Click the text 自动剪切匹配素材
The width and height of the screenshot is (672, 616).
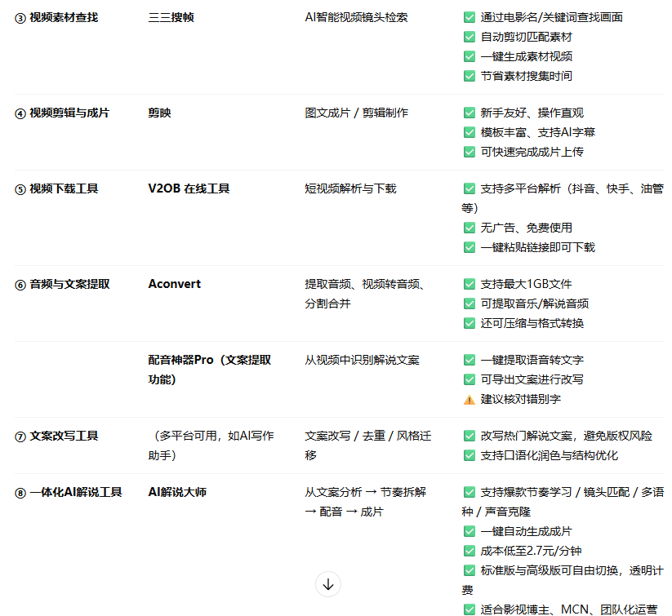[x=527, y=37]
